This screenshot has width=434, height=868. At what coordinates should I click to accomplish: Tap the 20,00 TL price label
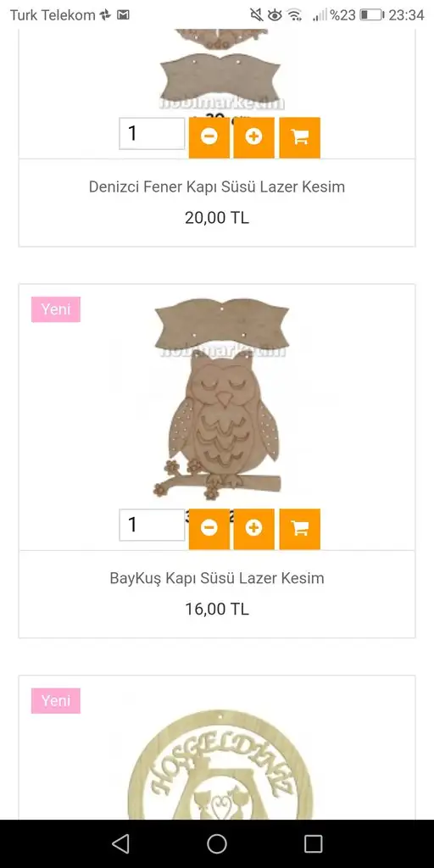coord(217,218)
